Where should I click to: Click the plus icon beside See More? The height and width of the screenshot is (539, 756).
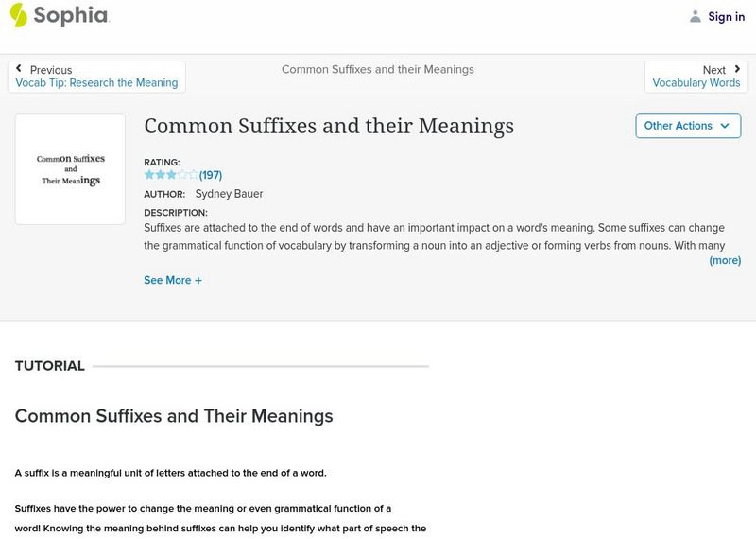point(198,281)
